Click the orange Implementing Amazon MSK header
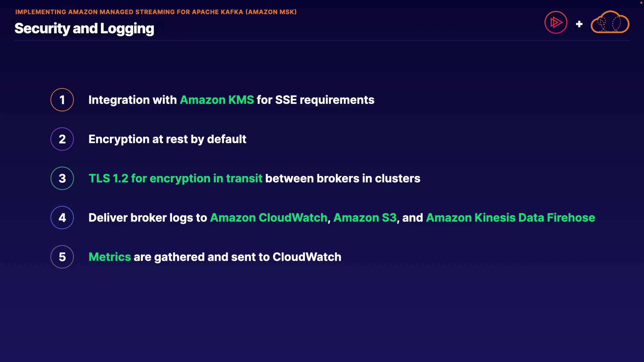 pyautogui.click(x=156, y=12)
